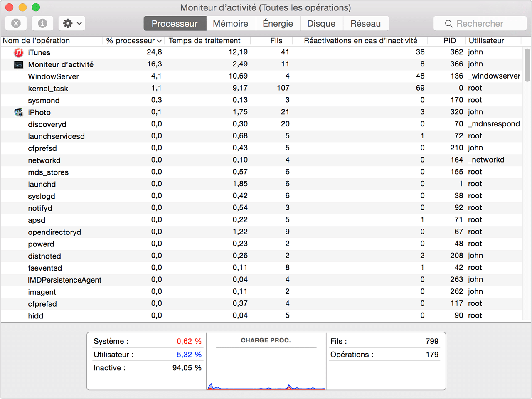Open the Disque tab
The width and height of the screenshot is (532, 399).
321,24
